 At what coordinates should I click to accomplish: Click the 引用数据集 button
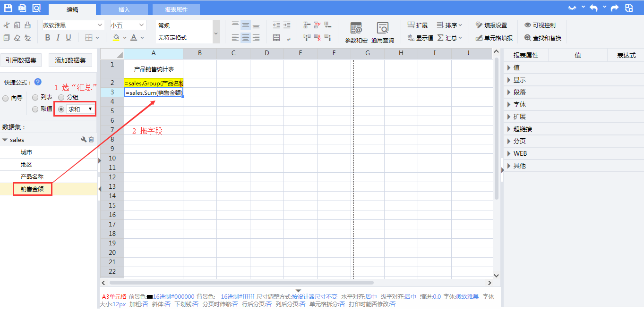click(21, 60)
